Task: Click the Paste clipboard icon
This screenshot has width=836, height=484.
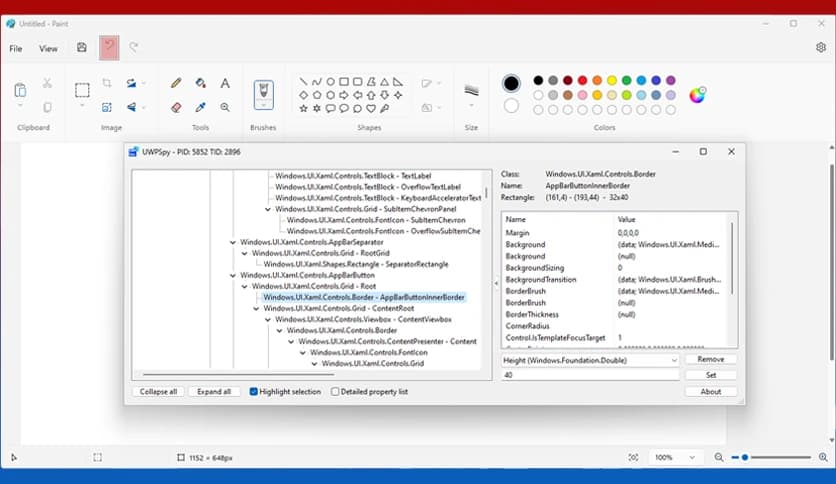Action: (20, 90)
